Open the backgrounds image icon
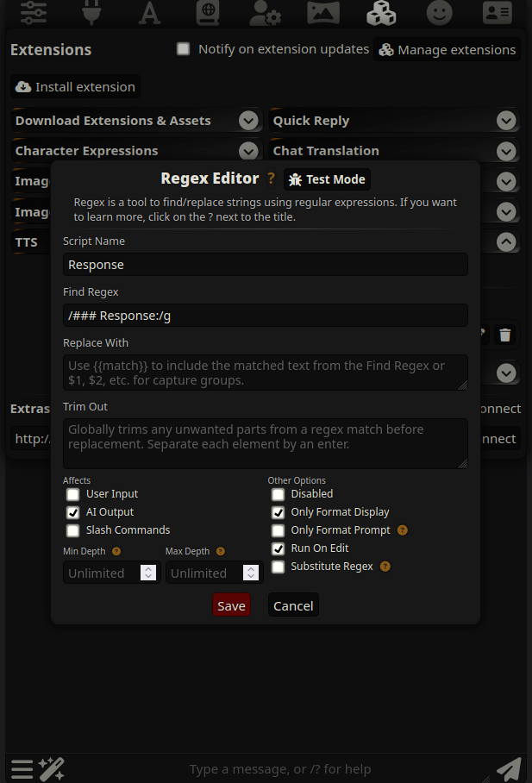The width and height of the screenshot is (532, 783). coord(322,11)
